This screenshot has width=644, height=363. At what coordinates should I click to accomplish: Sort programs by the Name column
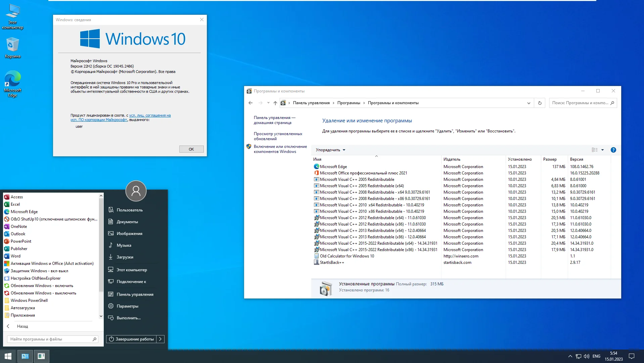tap(376, 159)
